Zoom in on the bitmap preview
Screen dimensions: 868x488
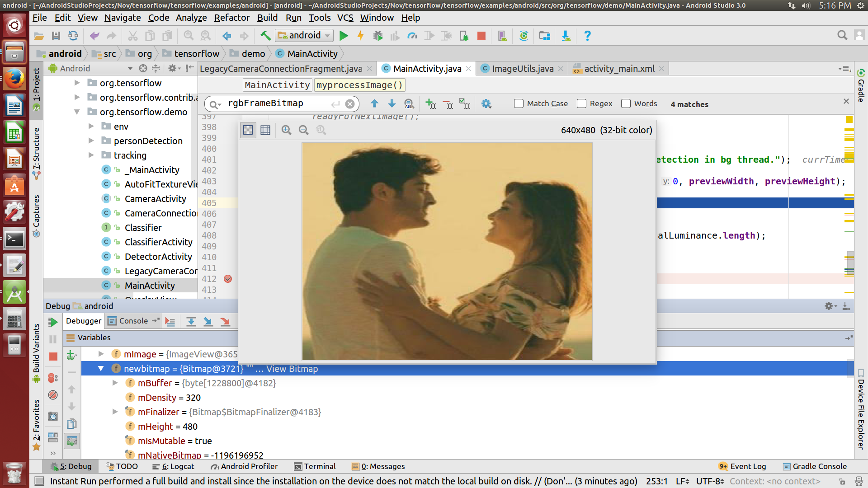tap(286, 130)
